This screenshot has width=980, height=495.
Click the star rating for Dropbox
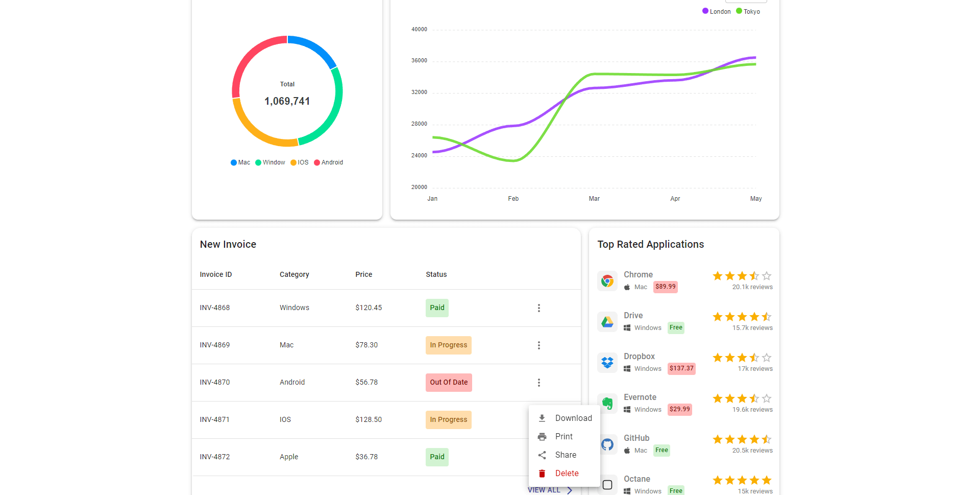[742, 358]
